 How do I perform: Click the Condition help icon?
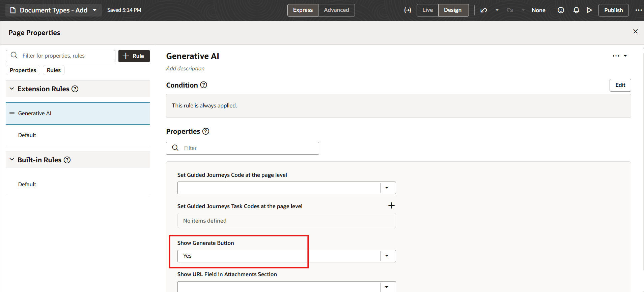click(204, 85)
